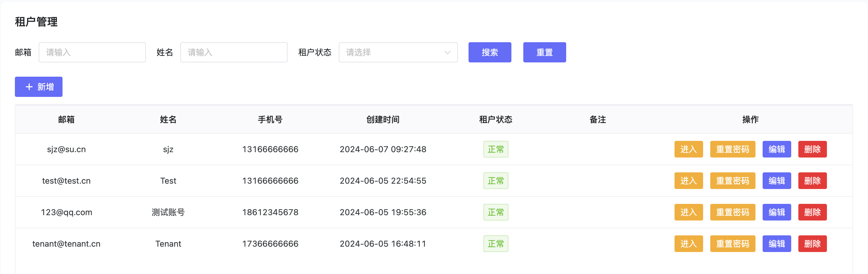Edit the tenant@tenant.cn tenant row
868x274 pixels.
pyautogui.click(x=776, y=244)
